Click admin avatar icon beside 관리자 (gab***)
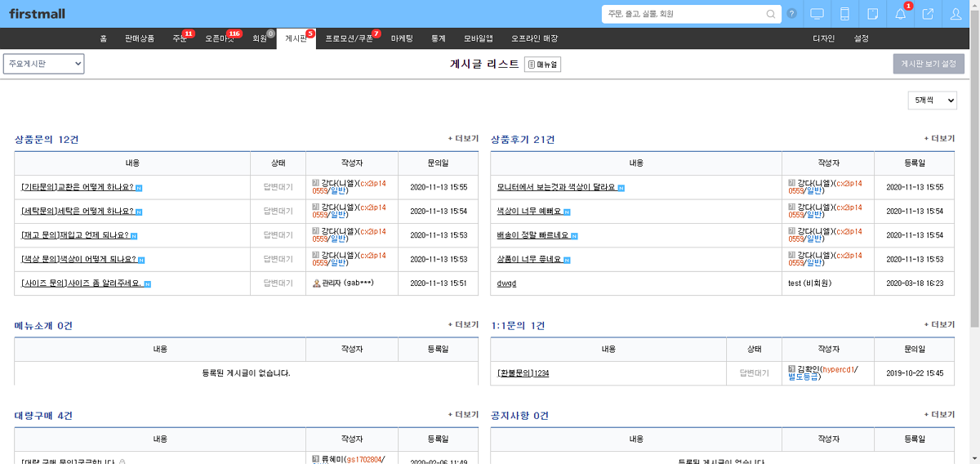 pos(316,283)
